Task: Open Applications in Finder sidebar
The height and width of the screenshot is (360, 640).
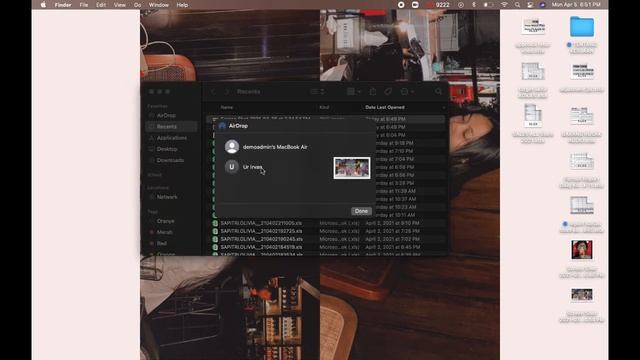Action: [x=171, y=138]
